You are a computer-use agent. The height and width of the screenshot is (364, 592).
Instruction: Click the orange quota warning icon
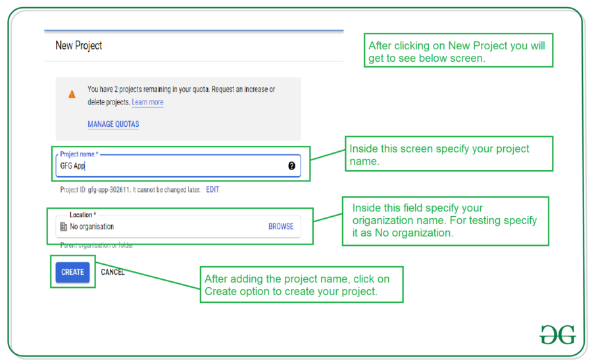(72, 95)
